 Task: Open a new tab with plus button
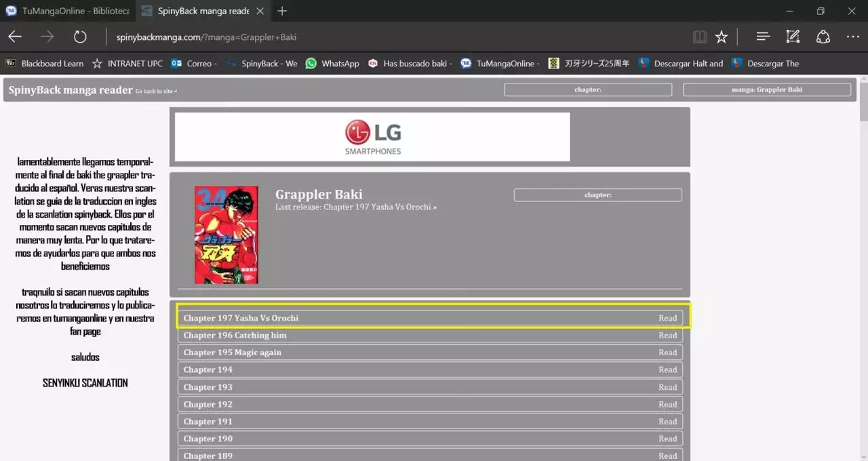[x=282, y=11]
